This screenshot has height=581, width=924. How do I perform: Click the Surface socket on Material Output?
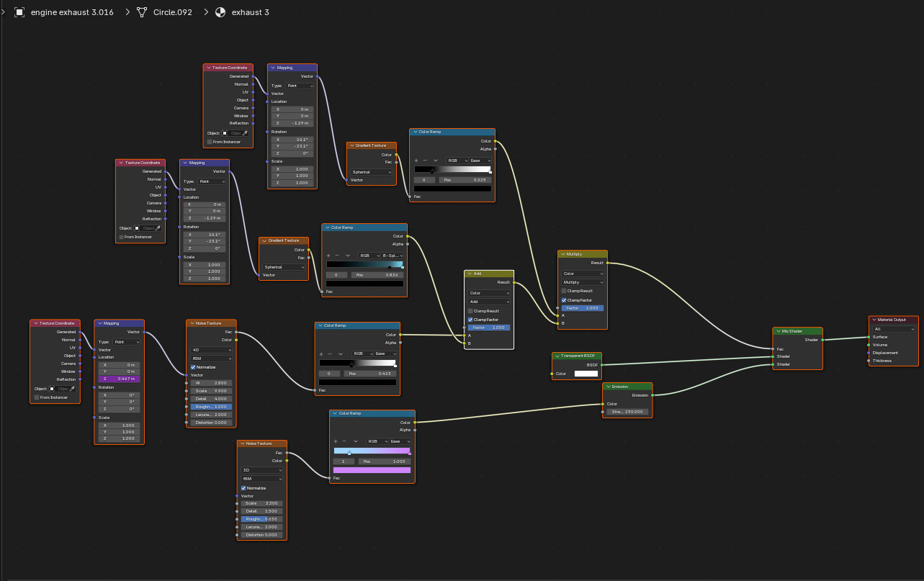(x=869, y=337)
